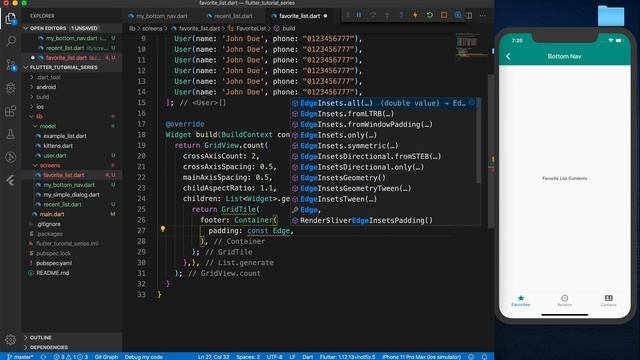This screenshot has height=360, width=640.
Task: Tap the Recents tab in the simulator
Action: [564, 301]
